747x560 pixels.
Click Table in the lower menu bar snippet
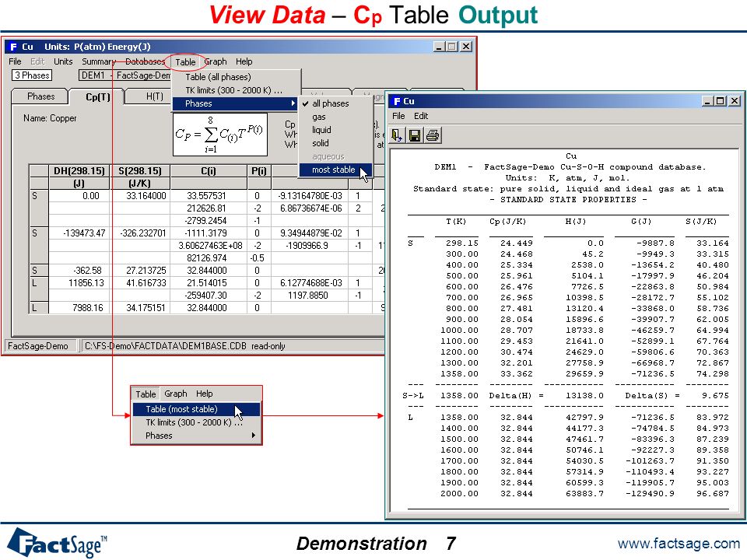click(x=146, y=394)
